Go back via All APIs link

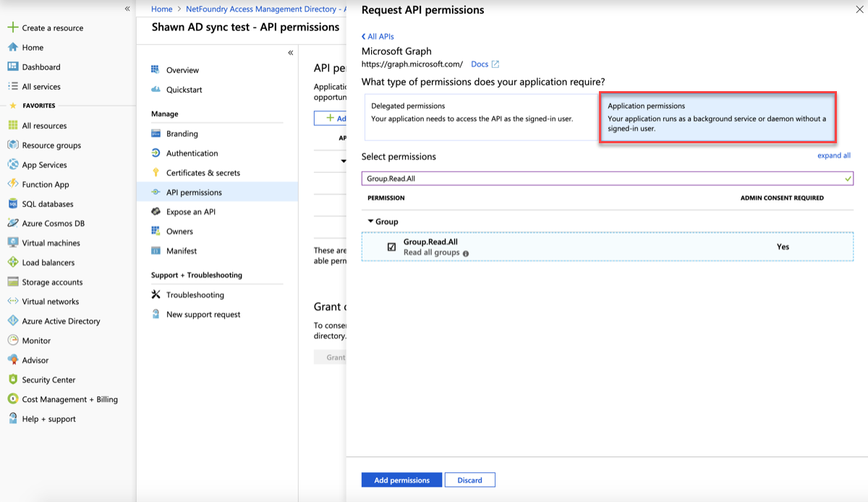point(378,36)
